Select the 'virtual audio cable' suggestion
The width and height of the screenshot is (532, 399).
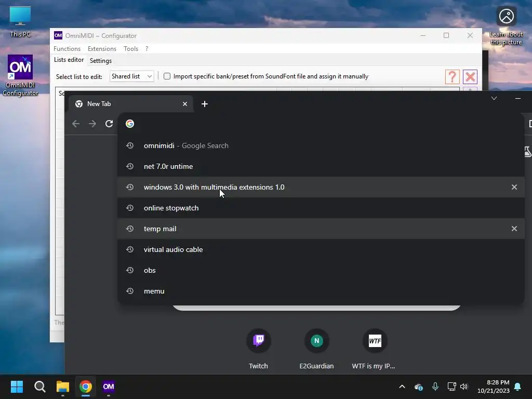pyautogui.click(x=321, y=249)
